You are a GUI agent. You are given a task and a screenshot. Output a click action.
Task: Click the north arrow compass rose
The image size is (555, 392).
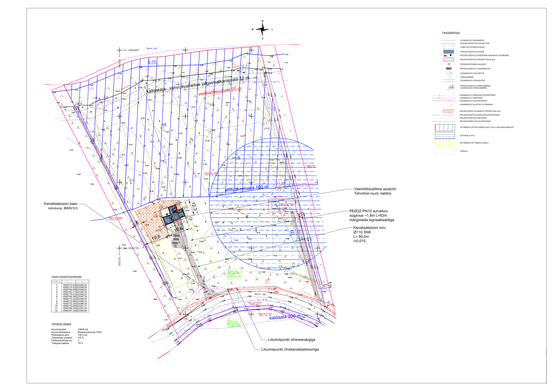point(262,30)
